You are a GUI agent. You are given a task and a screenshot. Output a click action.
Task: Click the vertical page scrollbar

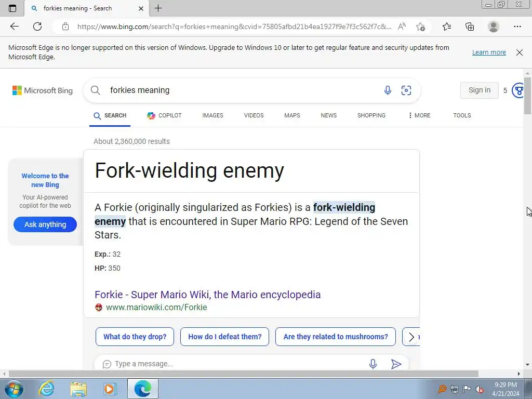click(527, 219)
